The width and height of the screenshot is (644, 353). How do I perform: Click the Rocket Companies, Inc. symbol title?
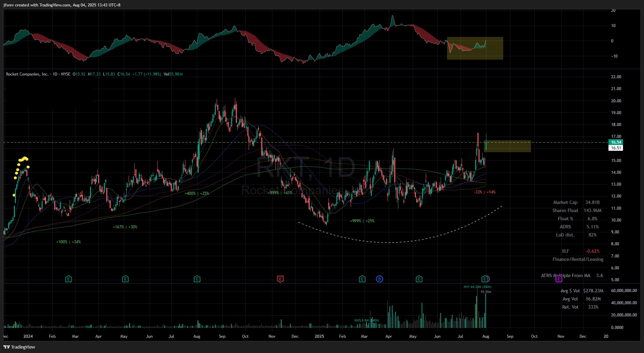coord(27,74)
